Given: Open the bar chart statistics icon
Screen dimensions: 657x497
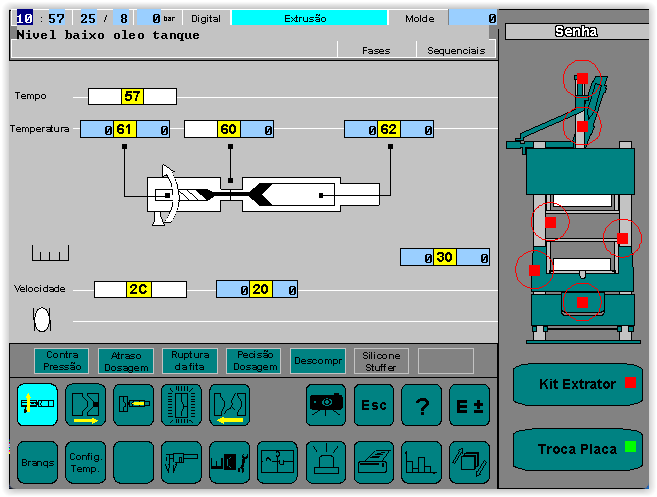Looking at the screenshot, I should (421, 462).
